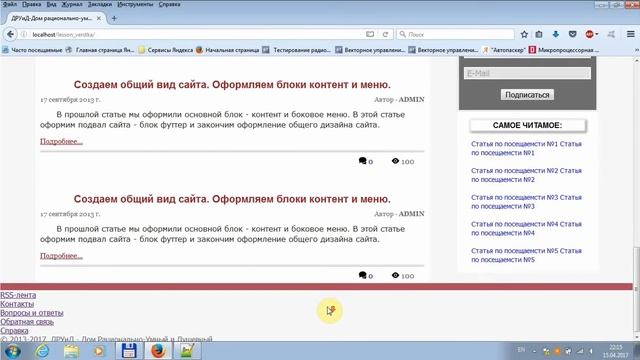
Task: Open second article's Подробнее link
Action: click(x=61, y=256)
